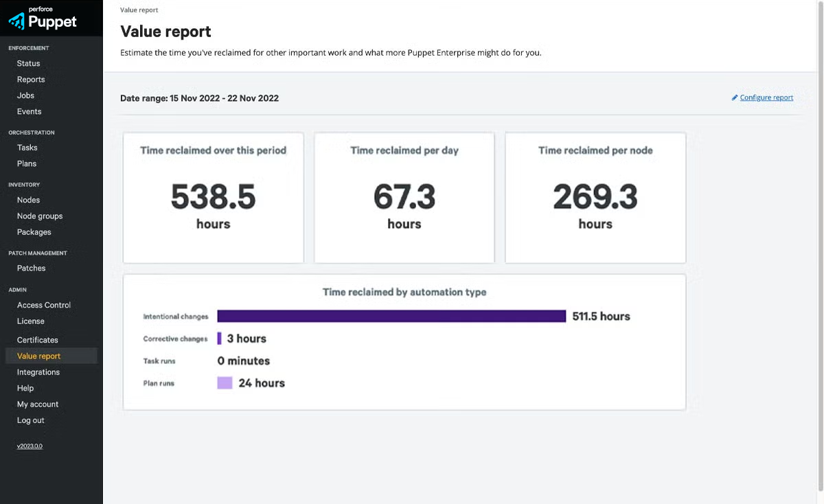The image size is (824, 504).
Task: Go to the Nodes inventory page
Action: [x=27, y=200]
